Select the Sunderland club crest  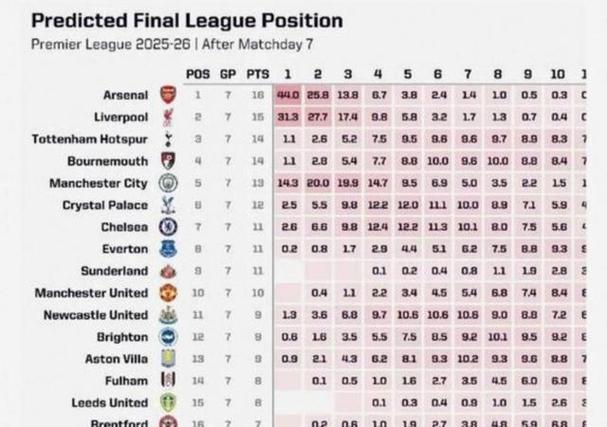tap(167, 271)
